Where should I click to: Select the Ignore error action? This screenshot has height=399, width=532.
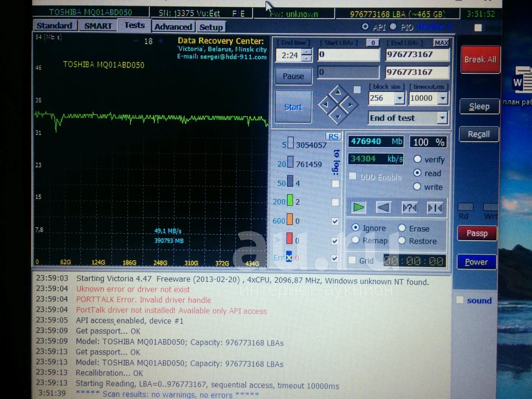pyautogui.click(x=356, y=228)
